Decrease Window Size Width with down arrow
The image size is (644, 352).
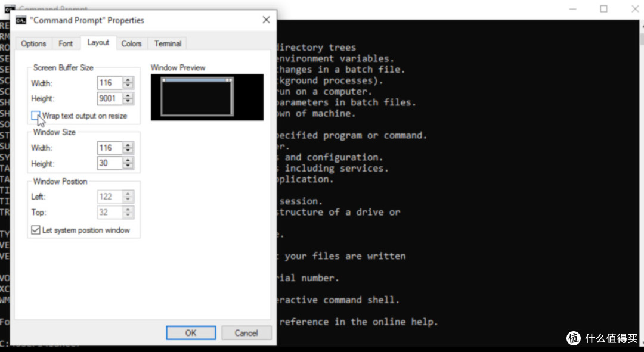(x=128, y=151)
